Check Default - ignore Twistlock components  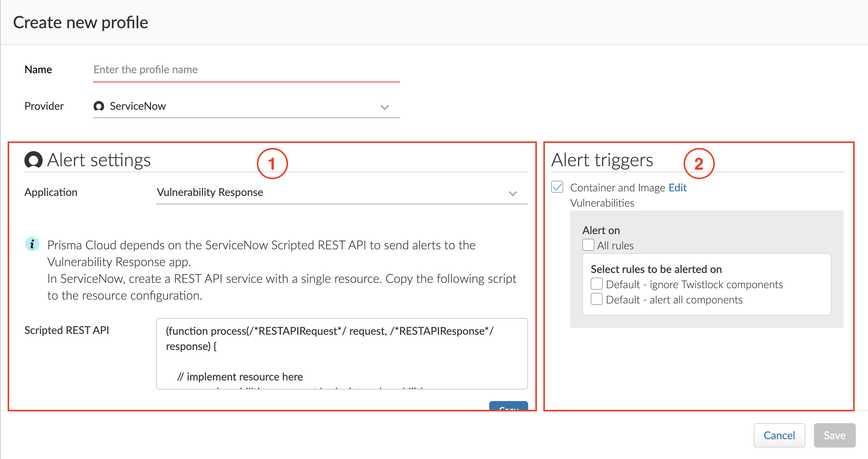pos(597,284)
